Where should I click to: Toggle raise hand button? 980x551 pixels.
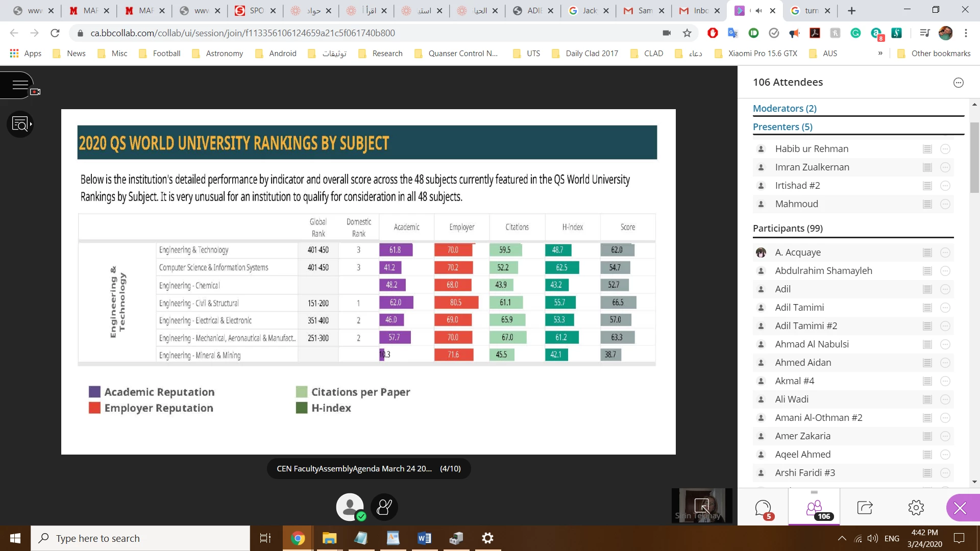pos(384,507)
